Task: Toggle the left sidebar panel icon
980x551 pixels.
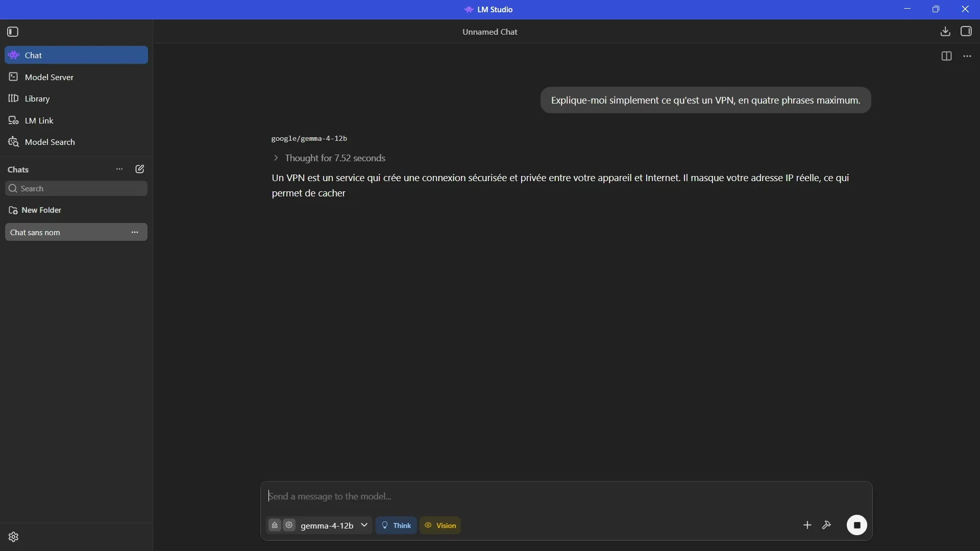Action: [x=13, y=32]
